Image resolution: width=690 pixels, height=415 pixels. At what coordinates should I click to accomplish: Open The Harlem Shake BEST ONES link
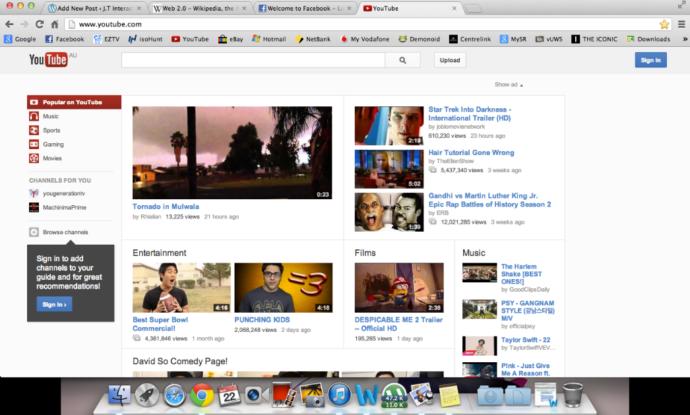click(x=521, y=274)
